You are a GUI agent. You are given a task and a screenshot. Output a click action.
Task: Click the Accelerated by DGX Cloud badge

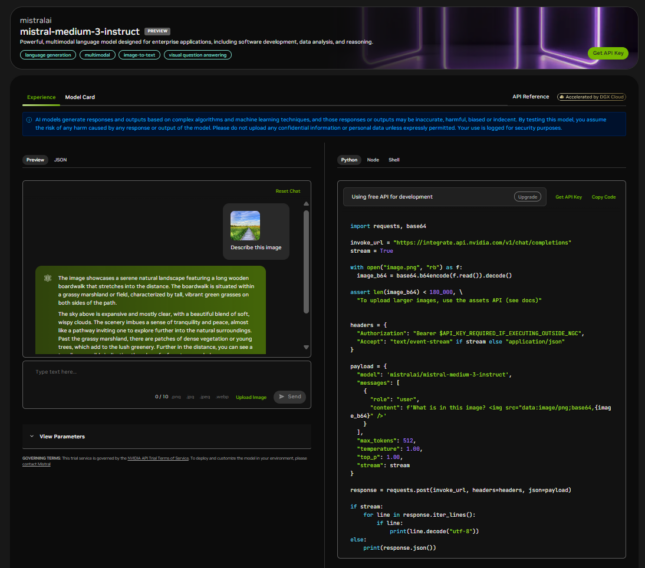pos(590,97)
